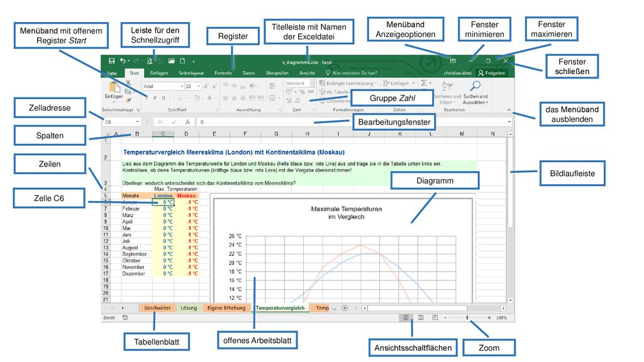
Task: Click the text orientation icon
Action: pyautogui.click(x=253, y=85)
